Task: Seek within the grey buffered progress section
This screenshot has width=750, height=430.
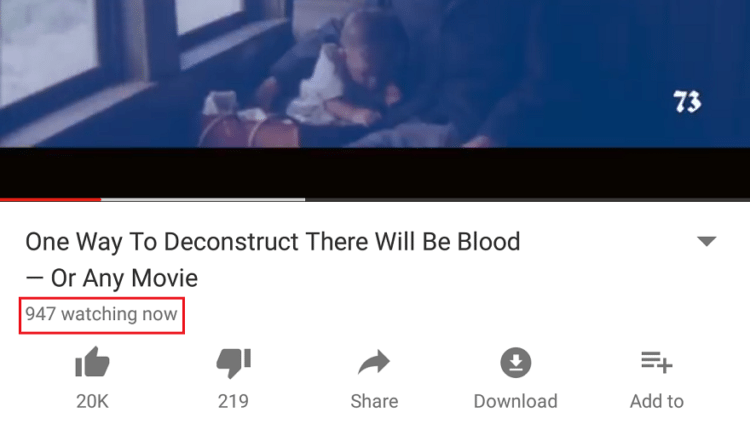Action: click(x=203, y=199)
